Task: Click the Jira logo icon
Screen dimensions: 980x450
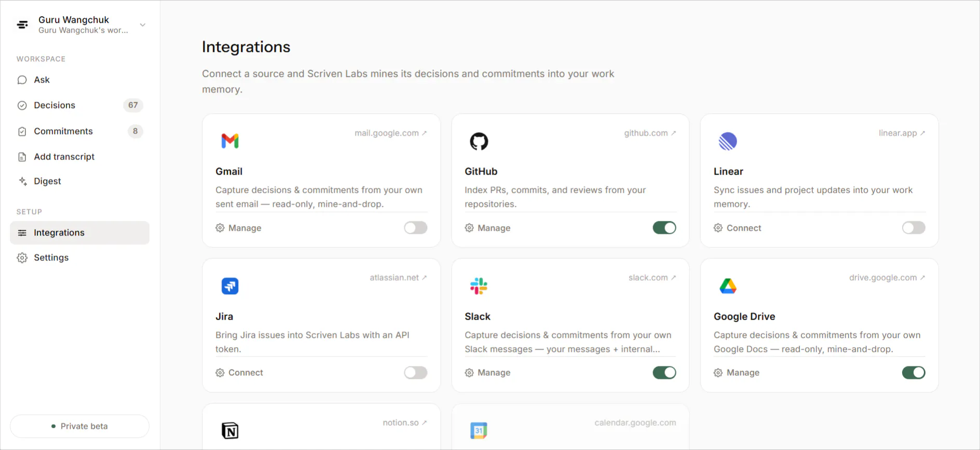Action: coord(230,286)
